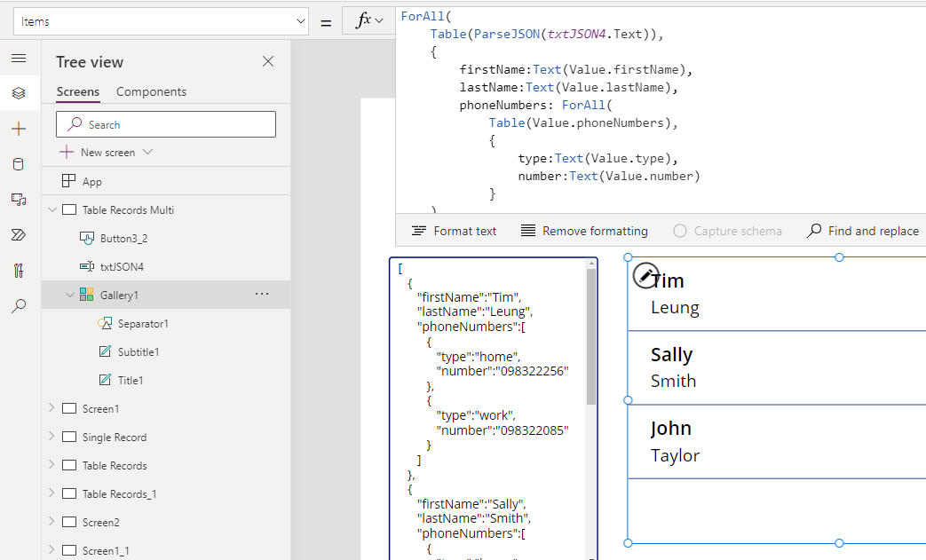Screen dimensions: 926x560
Task: Click the Search magnifier icon in sidebar
Action: 19,306
